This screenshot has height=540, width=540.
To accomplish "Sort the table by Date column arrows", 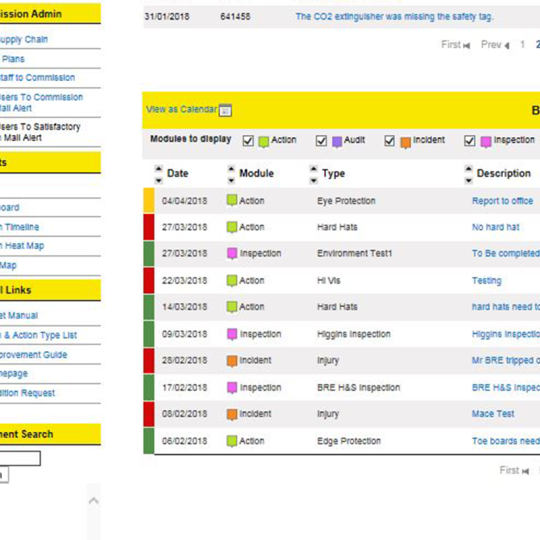I will coord(158,175).
